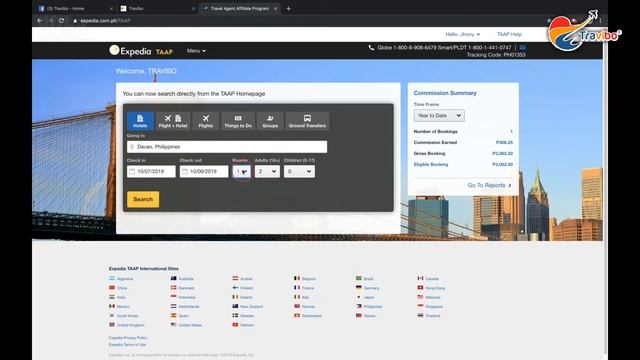Expand the Menu dropdown in header

196,51
